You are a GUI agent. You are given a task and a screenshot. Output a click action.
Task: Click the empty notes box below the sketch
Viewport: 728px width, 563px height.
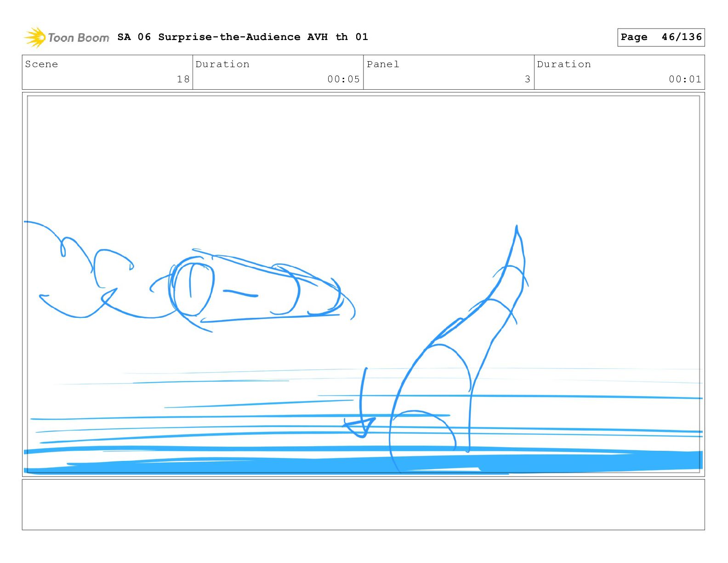click(x=363, y=505)
